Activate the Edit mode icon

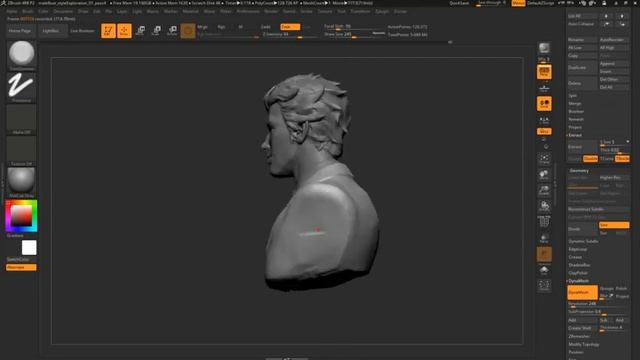coord(108,31)
